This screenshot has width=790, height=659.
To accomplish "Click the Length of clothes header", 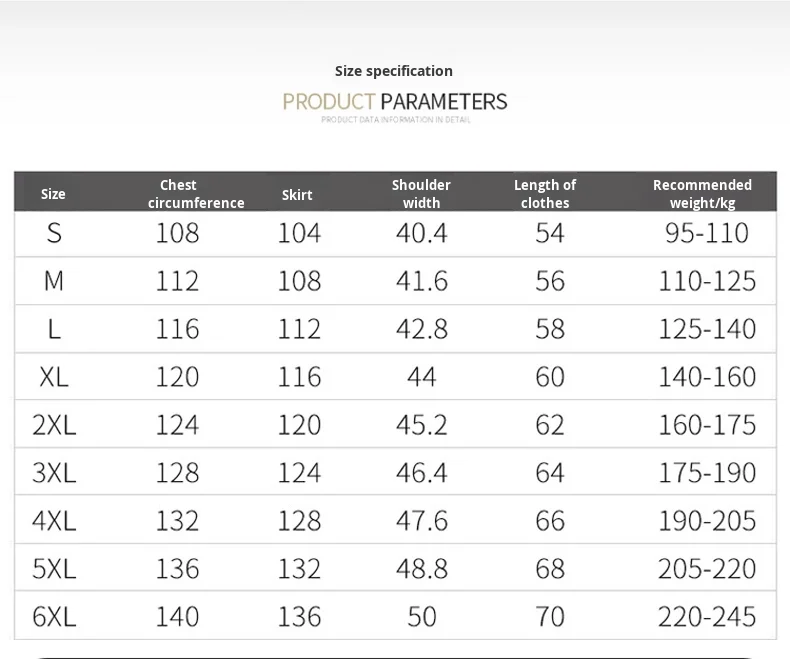I will [x=545, y=194].
